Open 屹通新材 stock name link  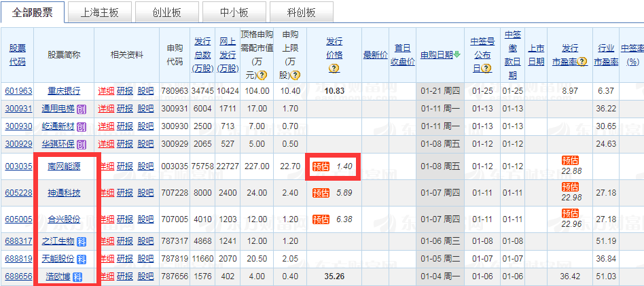58,126
